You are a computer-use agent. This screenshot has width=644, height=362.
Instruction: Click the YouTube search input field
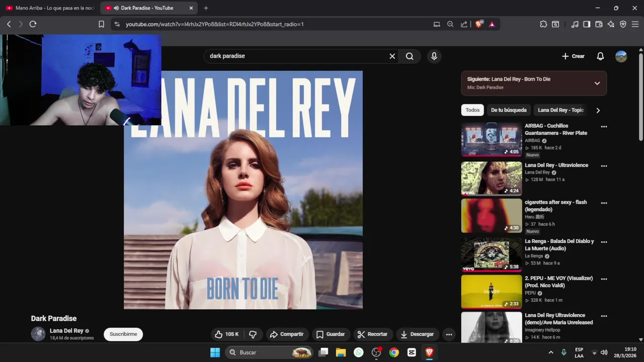point(297,56)
